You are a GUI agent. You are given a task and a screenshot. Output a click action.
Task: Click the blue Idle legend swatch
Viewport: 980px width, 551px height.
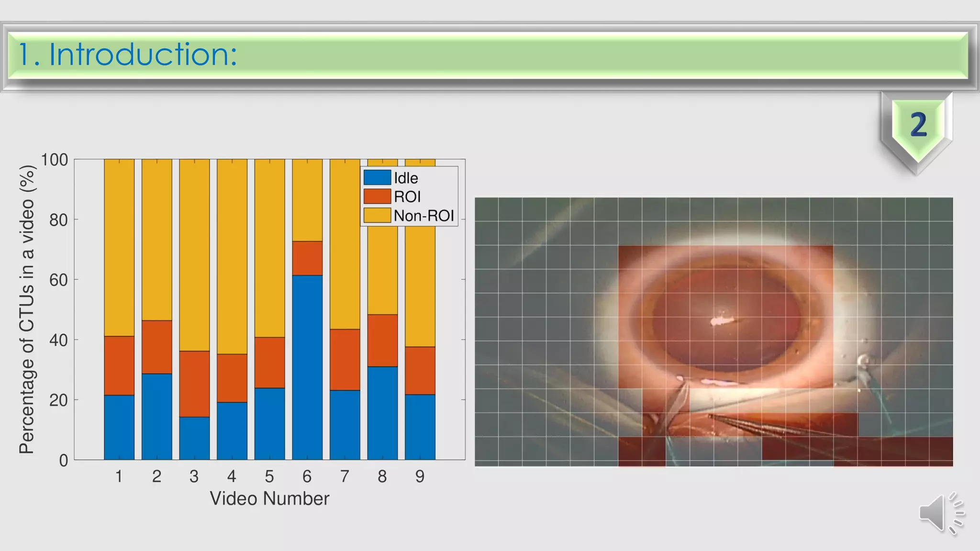pyautogui.click(x=377, y=177)
